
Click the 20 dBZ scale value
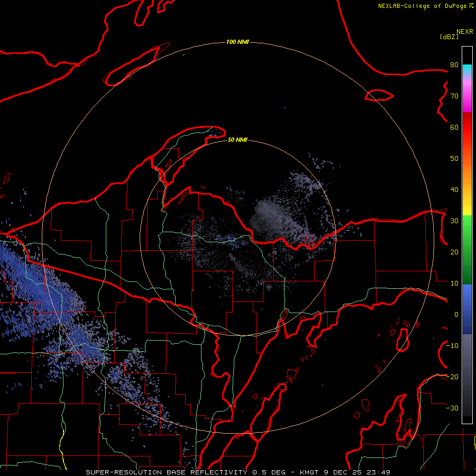[x=454, y=252]
